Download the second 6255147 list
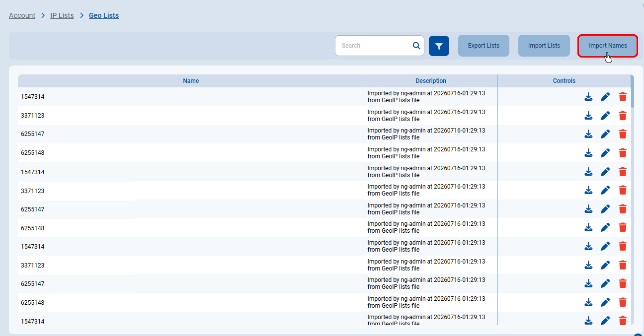 point(588,209)
